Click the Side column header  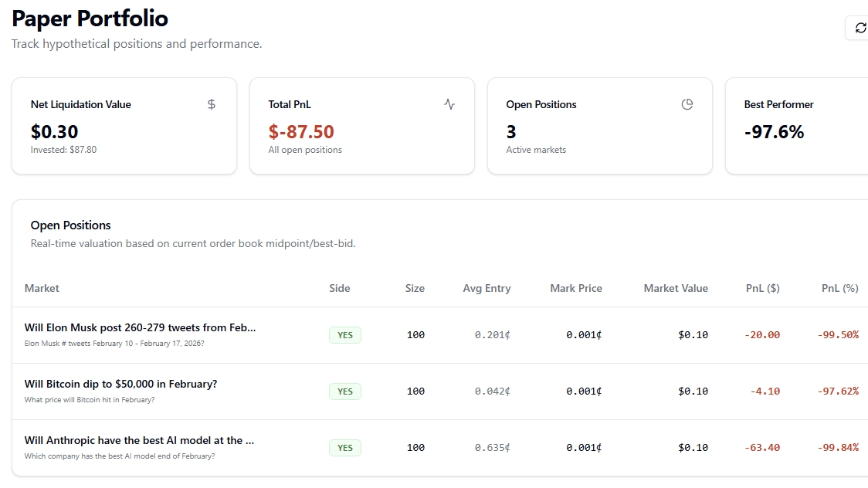tap(339, 288)
